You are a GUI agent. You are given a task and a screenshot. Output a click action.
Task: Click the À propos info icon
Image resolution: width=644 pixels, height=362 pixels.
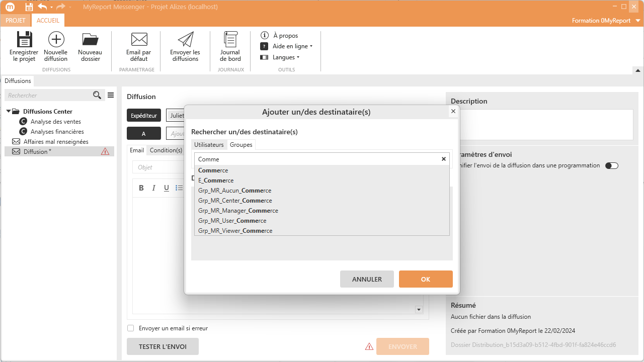click(x=264, y=35)
